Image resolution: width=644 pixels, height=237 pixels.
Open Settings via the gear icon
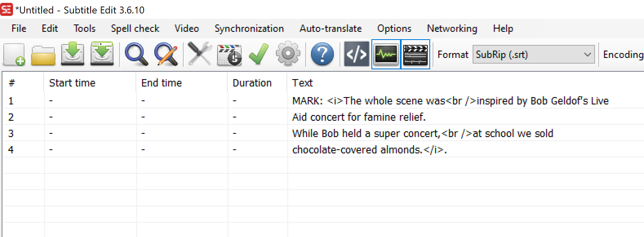[288, 54]
